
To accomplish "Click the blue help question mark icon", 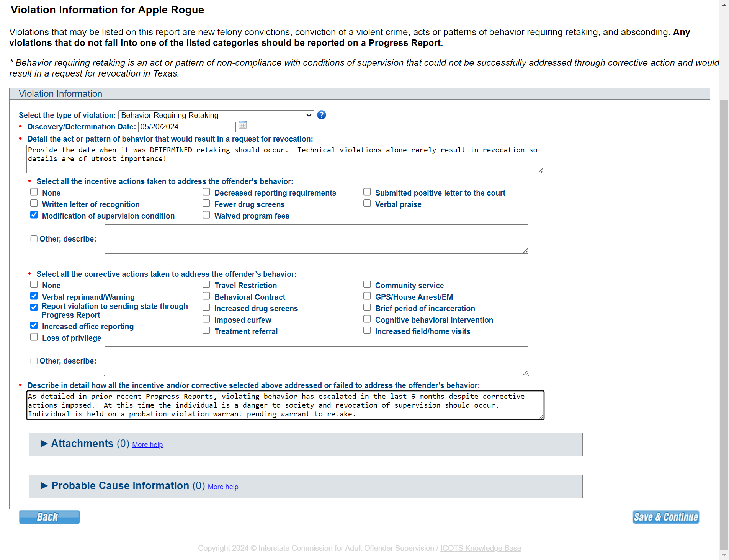I will [x=322, y=115].
